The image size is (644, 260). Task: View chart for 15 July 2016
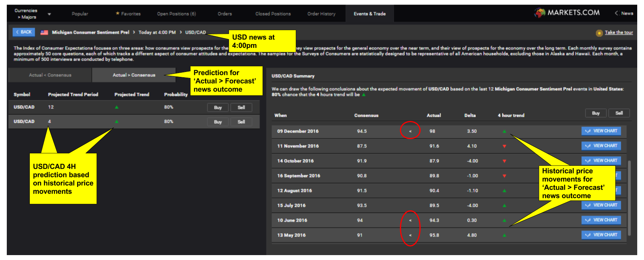coord(601,205)
